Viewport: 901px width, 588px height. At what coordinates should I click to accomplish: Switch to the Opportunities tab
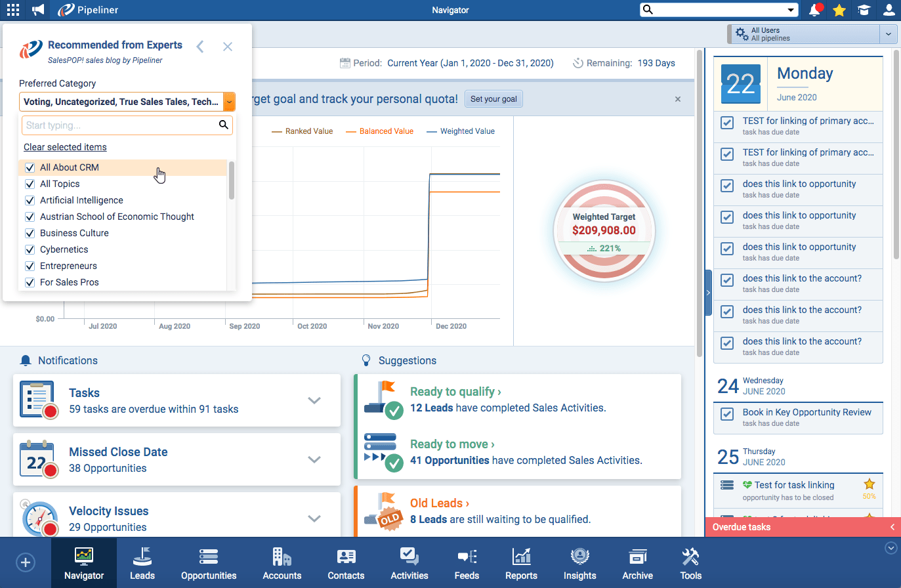(x=209, y=564)
